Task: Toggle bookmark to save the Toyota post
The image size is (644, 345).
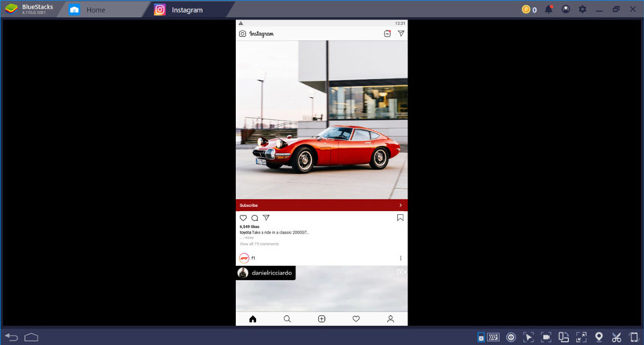Action: (x=400, y=218)
